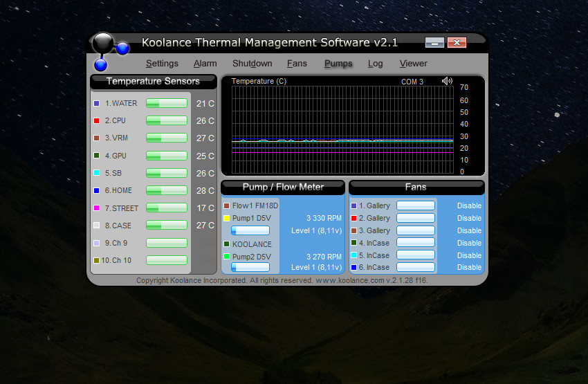
Task: Minimize the Koolance window
Action: tap(434, 43)
